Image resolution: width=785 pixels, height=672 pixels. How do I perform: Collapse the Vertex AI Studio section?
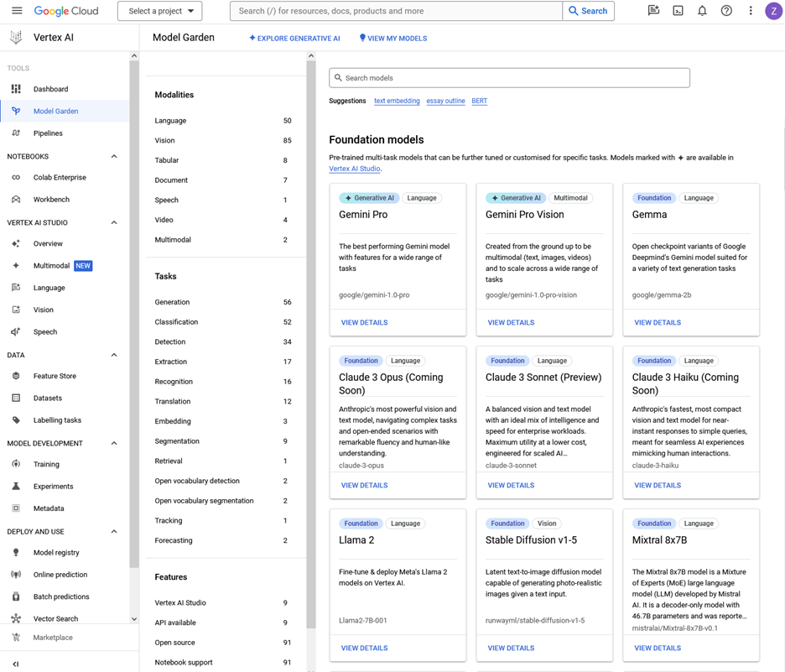click(x=114, y=222)
